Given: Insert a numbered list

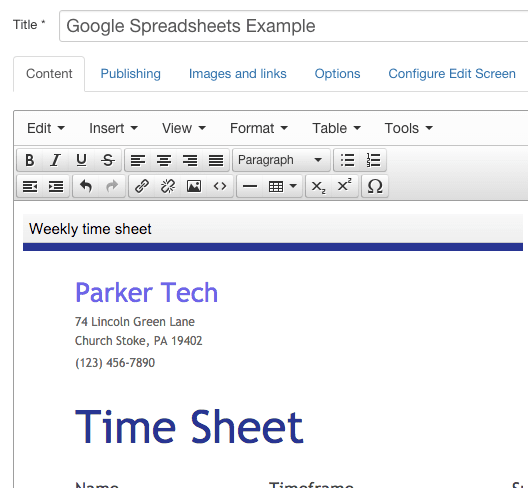Looking at the screenshot, I should [373, 160].
